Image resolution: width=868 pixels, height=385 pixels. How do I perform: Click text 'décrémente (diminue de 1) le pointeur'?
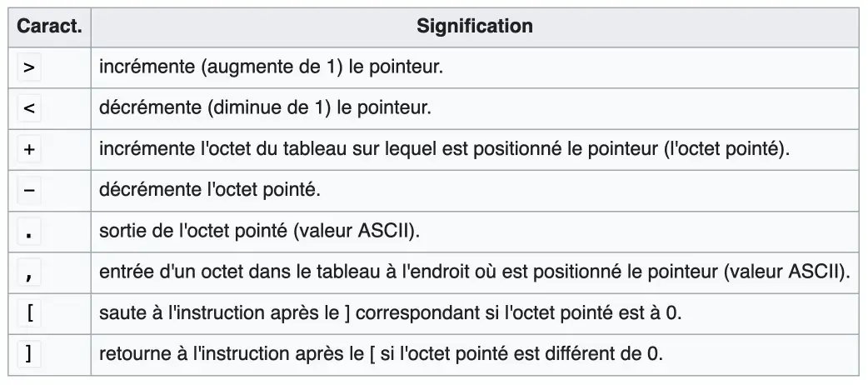tap(265, 108)
